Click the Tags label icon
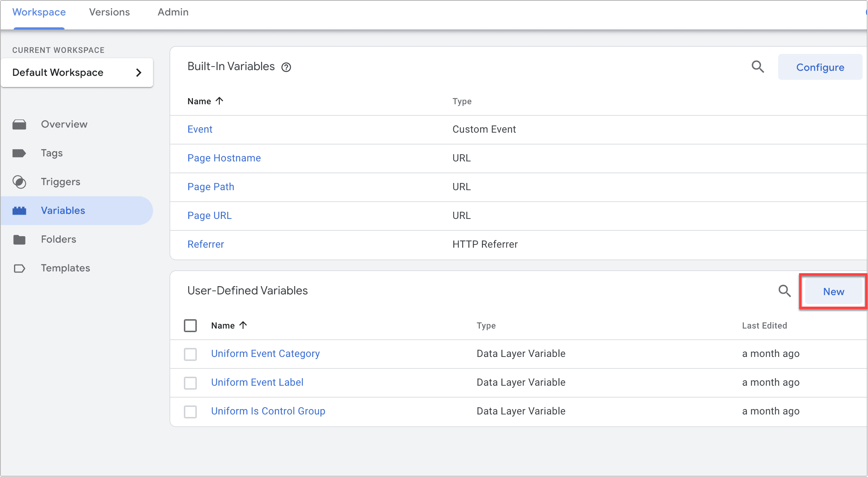Image resolution: width=868 pixels, height=477 pixels. (x=19, y=153)
